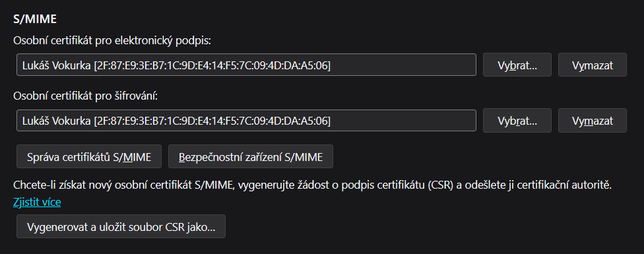Click Vybrat for electronic signature certificate
This screenshot has width=644, height=254.
pyautogui.click(x=517, y=65)
